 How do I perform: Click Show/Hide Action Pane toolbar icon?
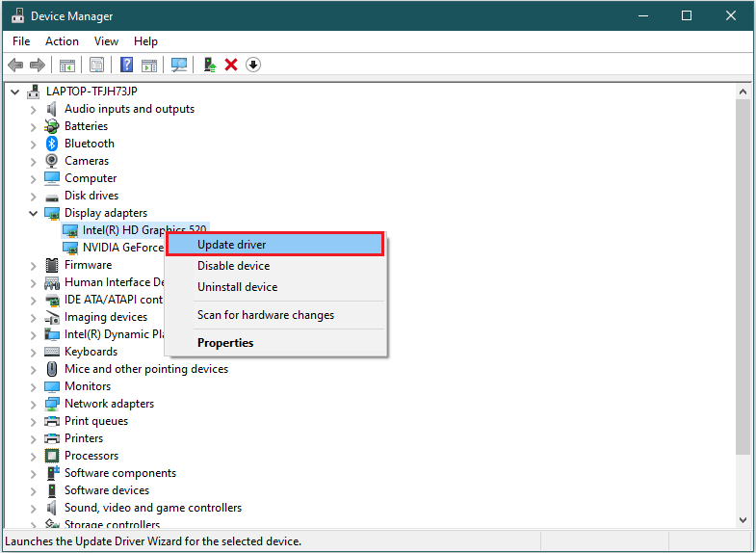149,65
